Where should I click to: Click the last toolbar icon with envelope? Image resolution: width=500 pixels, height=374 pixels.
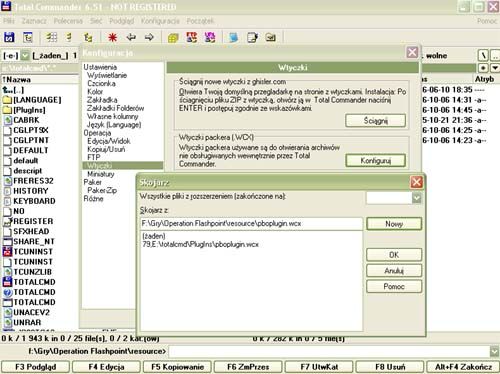[270, 37]
